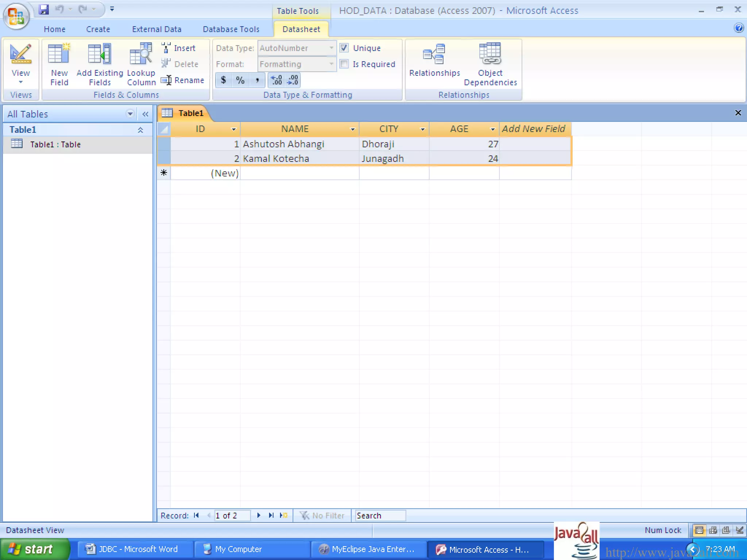
Task: Open the All Tables navigation pane dropdown
Action: 130,114
